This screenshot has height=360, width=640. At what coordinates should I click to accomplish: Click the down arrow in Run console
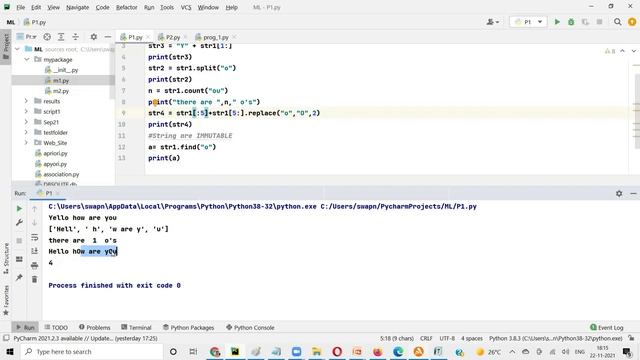pyautogui.click(x=35, y=223)
